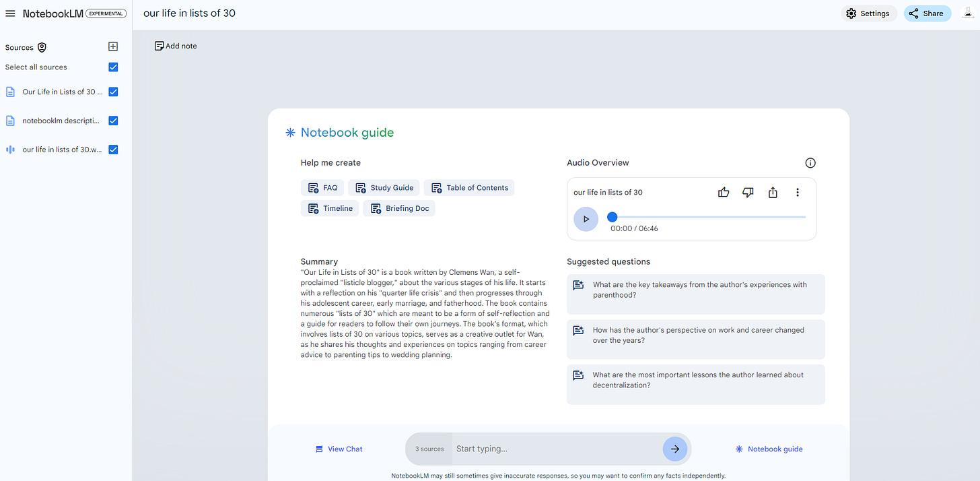Submit the message with arrow button
980x481 pixels.
[675, 449]
